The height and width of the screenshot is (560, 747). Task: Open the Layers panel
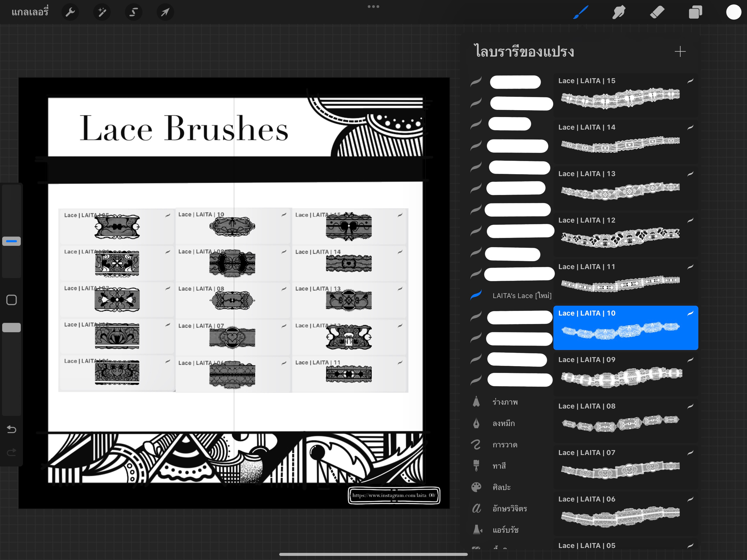coord(695,12)
